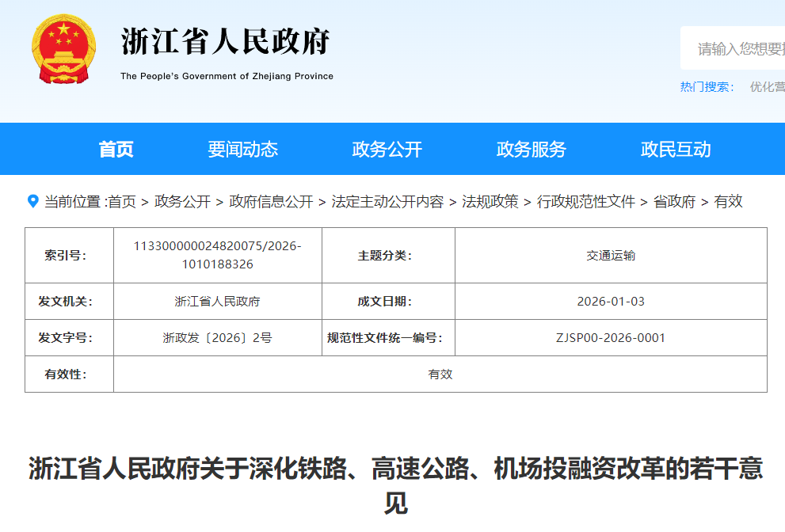Click the document number 浙政发〔2026〕2号
The height and width of the screenshot is (532, 785).
pos(217,338)
